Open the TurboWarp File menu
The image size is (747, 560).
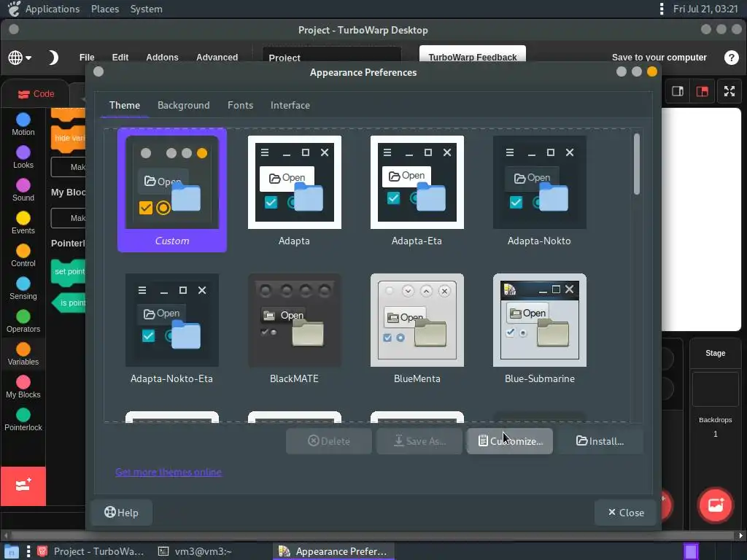pyautogui.click(x=87, y=57)
